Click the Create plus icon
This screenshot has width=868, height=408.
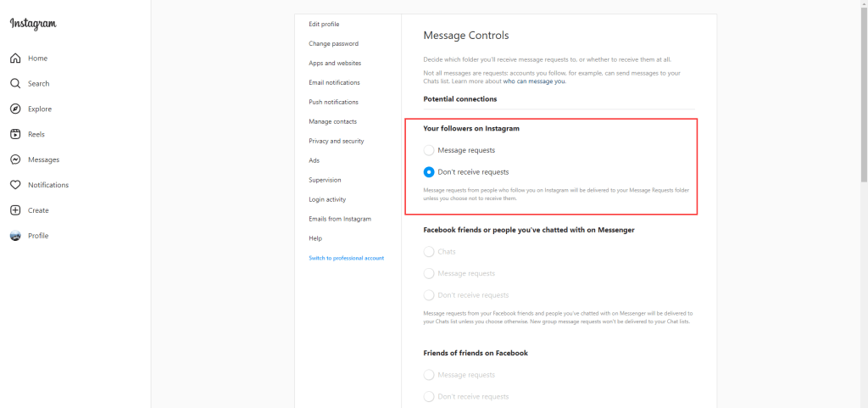[x=15, y=210]
